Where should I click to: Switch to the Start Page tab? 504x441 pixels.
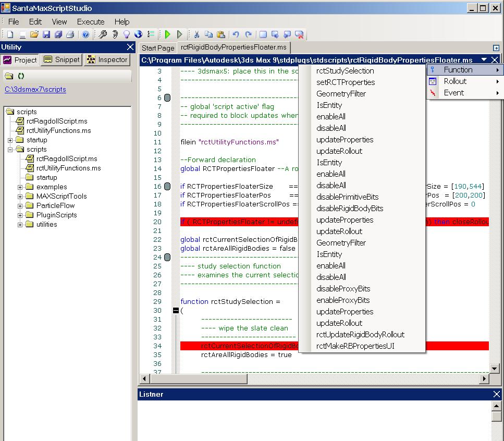coord(158,48)
